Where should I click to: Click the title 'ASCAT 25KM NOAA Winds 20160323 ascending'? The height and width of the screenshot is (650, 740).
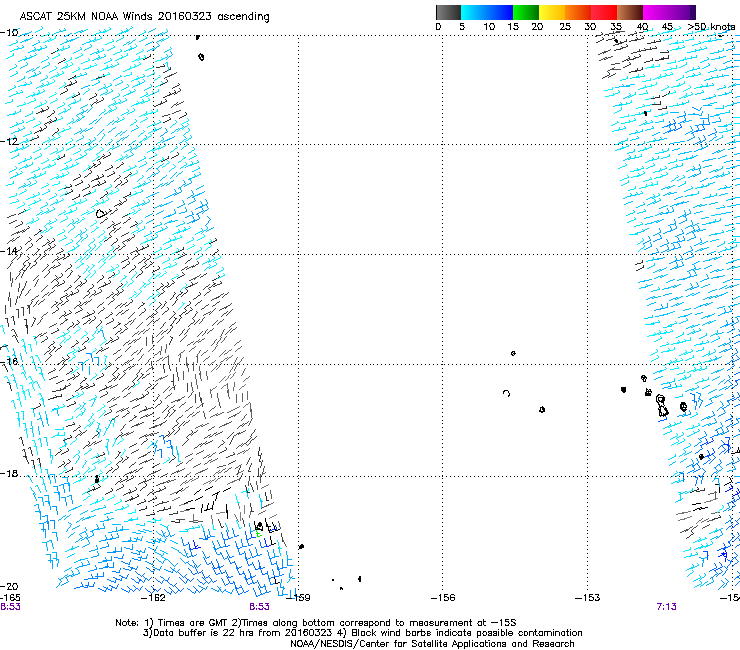click(144, 17)
